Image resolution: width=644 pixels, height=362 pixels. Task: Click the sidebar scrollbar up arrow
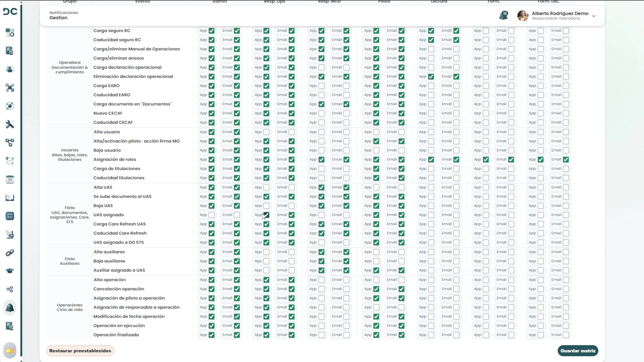pos(21,2)
